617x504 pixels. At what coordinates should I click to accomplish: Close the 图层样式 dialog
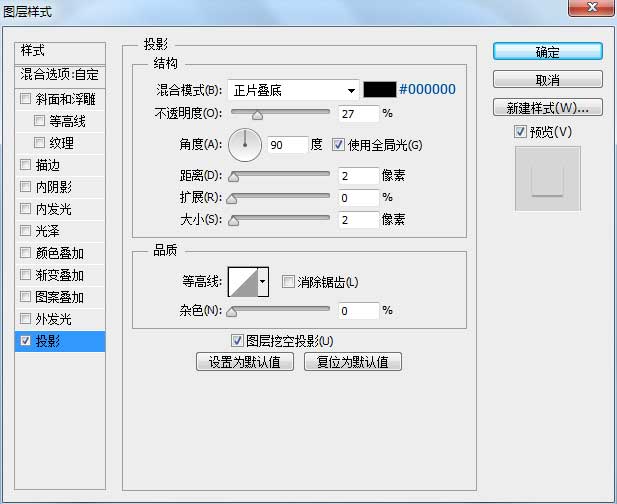[x=592, y=7]
